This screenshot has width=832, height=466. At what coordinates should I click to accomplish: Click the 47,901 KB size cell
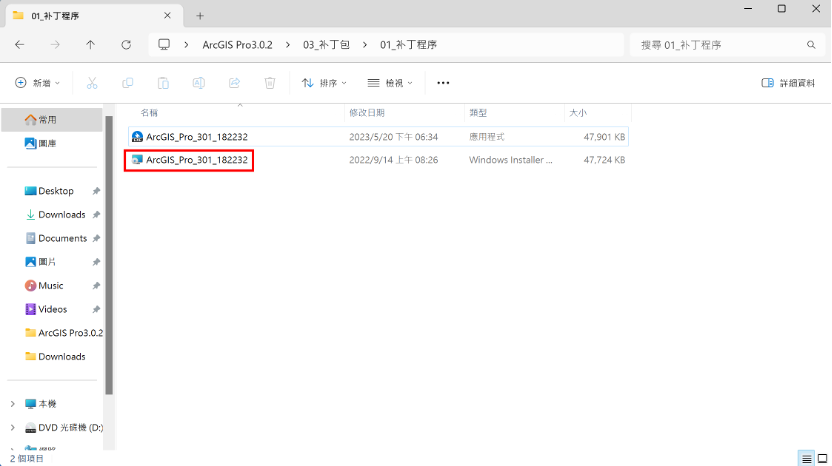point(604,137)
